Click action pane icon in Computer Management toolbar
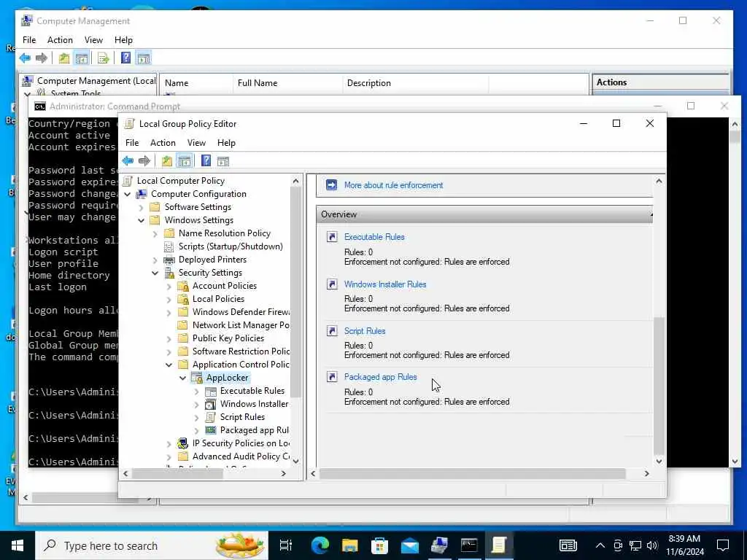 pos(144,58)
